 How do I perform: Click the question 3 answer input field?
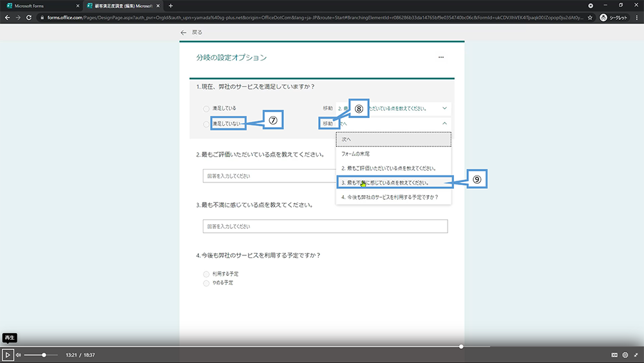[x=325, y=226]
